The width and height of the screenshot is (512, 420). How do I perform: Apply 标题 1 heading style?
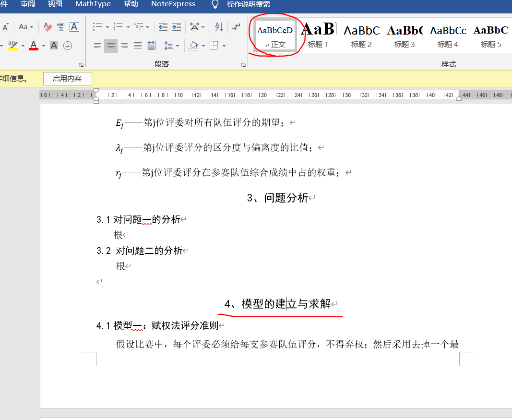pos(318,35)
